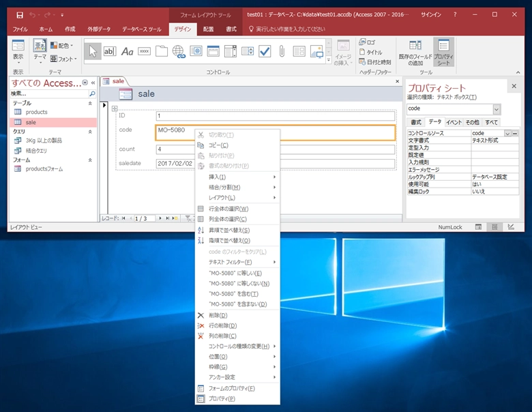
Task: Switch to the 書式 ribbon tab
Action: [231, 29]
